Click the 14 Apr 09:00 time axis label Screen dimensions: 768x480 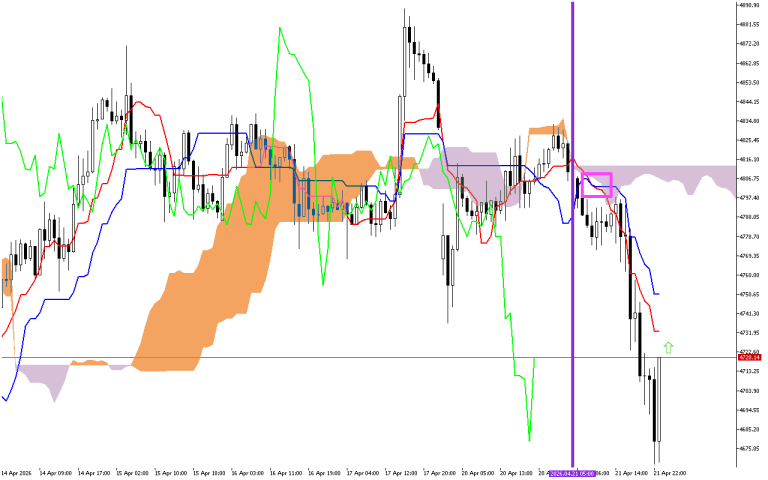pyautogui.click(x=55, y=473)
